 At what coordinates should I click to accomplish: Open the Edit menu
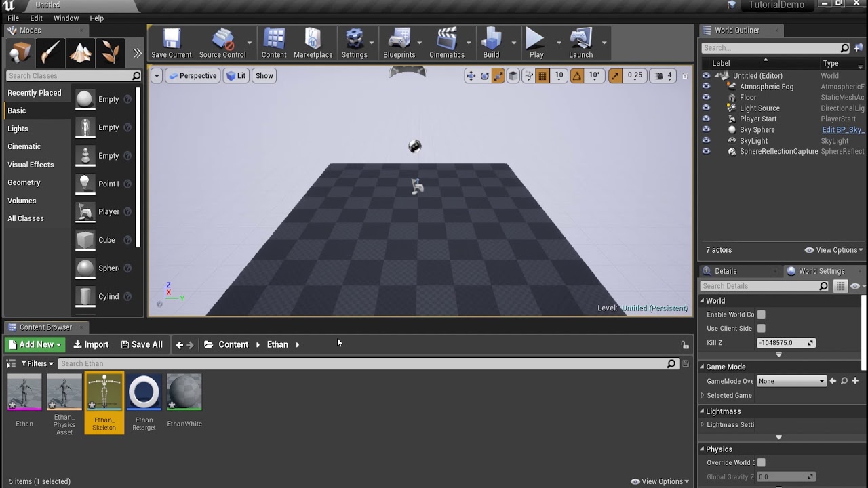(x=36, y=18)
